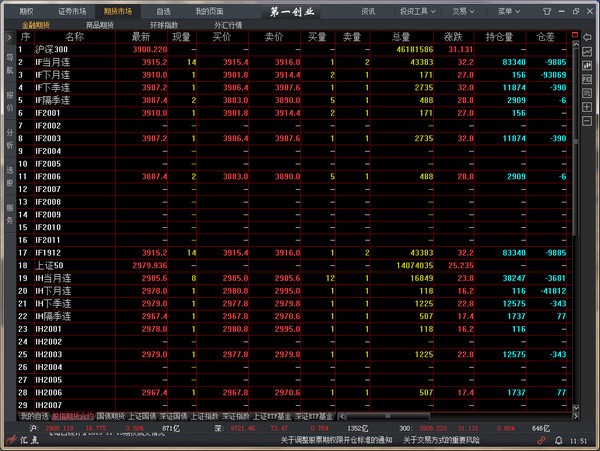600x451 pixels.
Task: Sort by 持仓量 column header
Action: pos(499,37)
